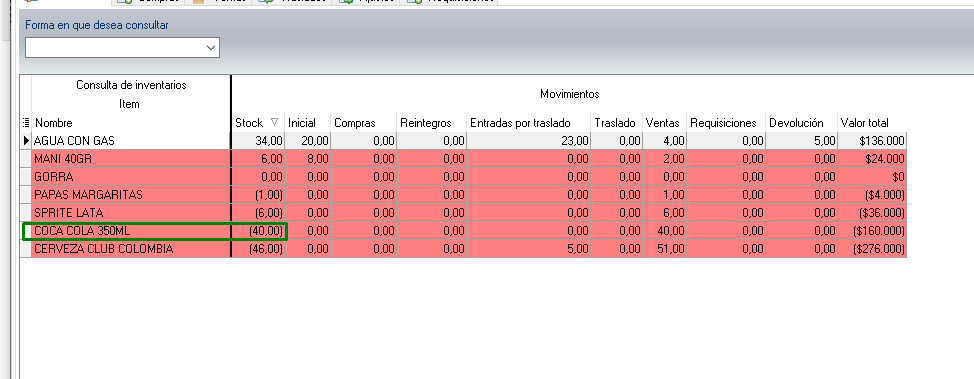Select the row header of MANI 40GR
The width and height of the screenshot is (974, 379).
click(25, 159)
